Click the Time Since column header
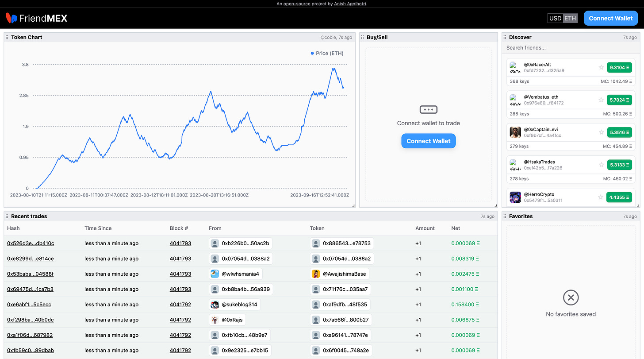Image resolution: width=644 pixels, height=359 pixels. [x=98, y=228]
